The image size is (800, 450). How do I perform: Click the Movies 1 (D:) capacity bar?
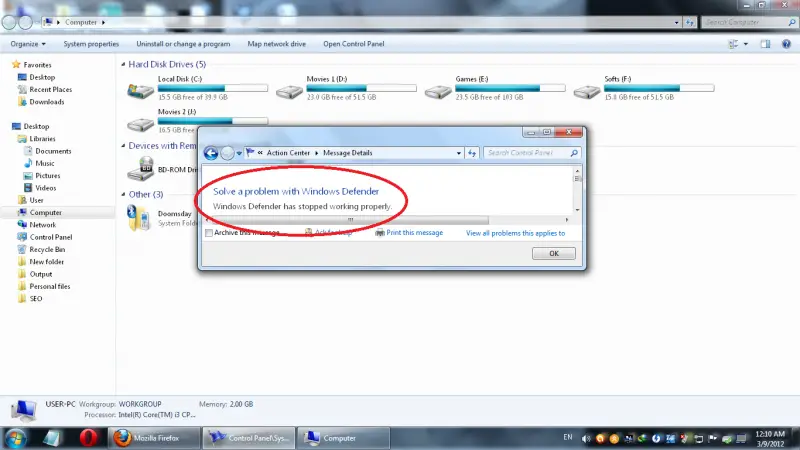pos(361,88)
